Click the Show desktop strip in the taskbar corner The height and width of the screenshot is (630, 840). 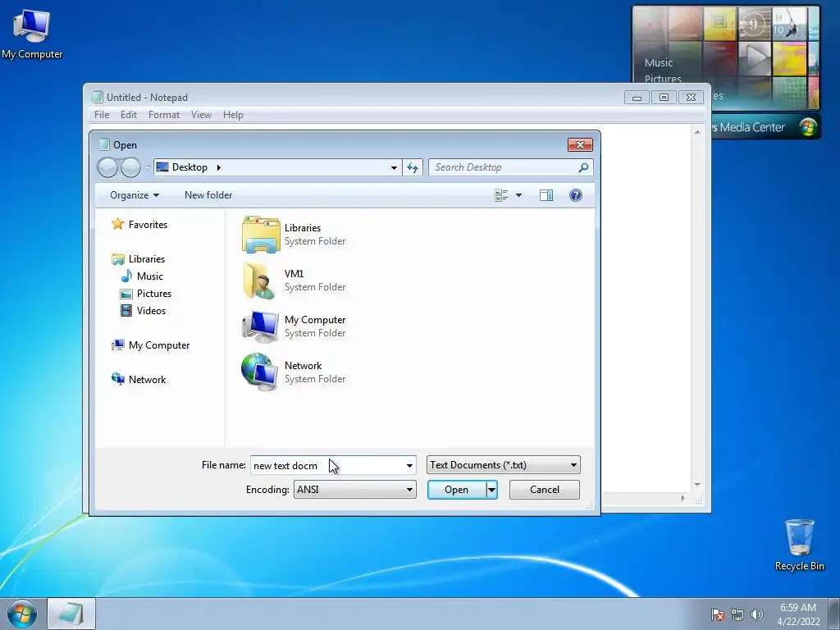pyautogui.click(x=834, y=614)
